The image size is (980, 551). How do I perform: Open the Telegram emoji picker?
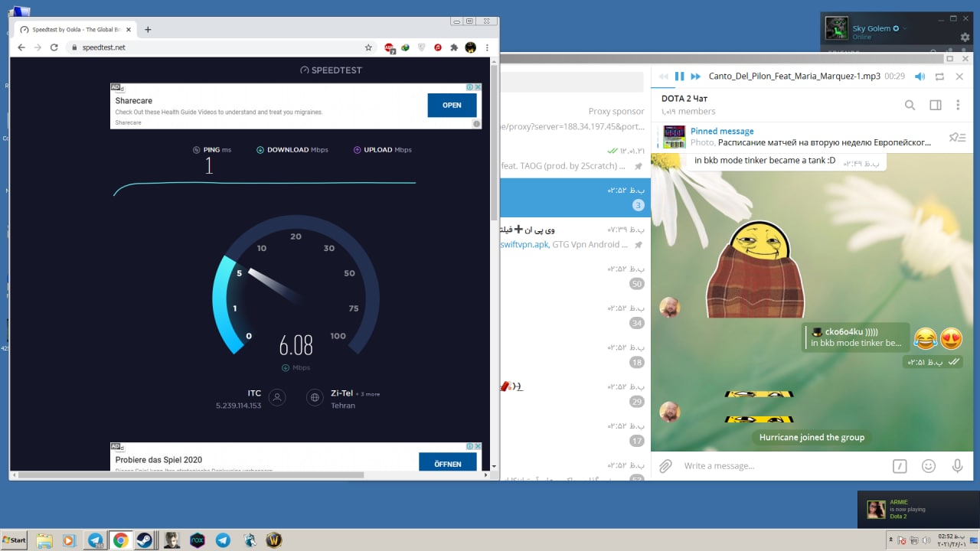click(929, 465)
